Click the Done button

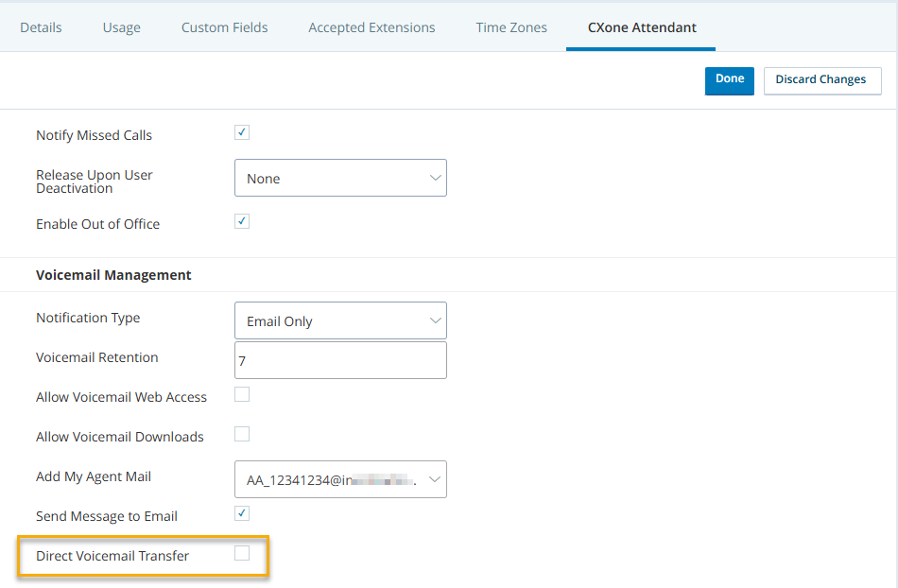[729, 79]
